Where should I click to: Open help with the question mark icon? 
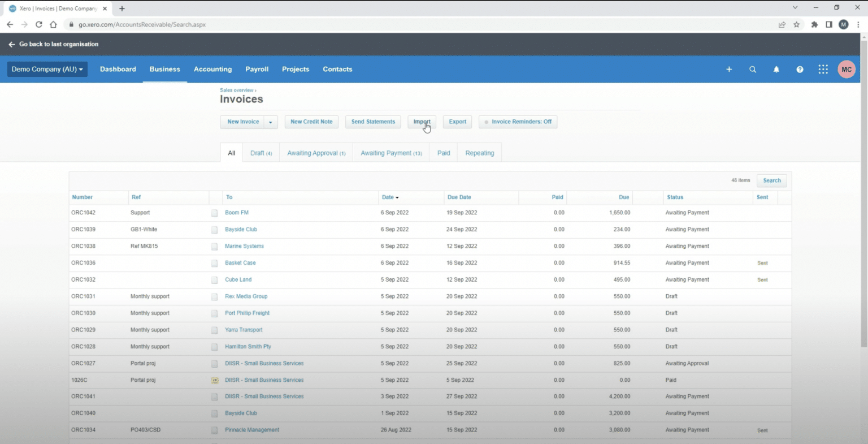click(800, 69)
